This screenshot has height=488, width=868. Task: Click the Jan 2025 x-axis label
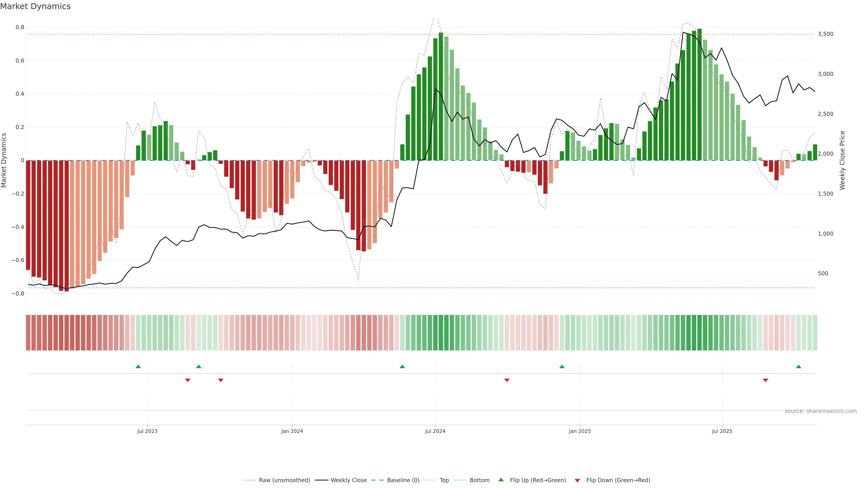(580, 431)
